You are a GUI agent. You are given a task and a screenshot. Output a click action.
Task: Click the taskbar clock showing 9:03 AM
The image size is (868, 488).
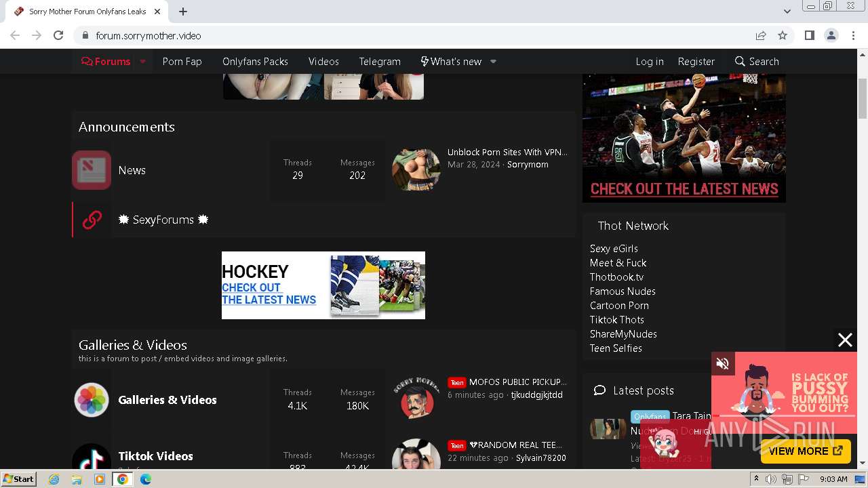pos(833,479)
